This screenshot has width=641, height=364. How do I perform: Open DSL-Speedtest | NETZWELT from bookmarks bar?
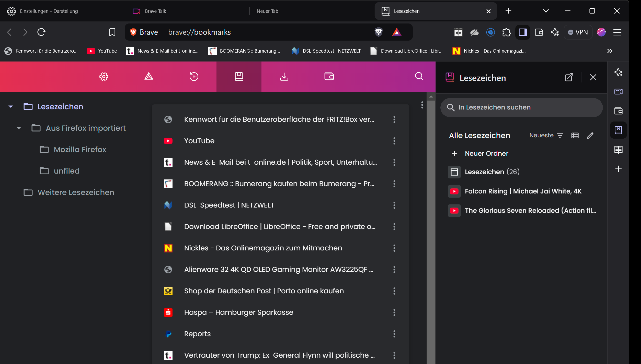(x=326, y=51)
